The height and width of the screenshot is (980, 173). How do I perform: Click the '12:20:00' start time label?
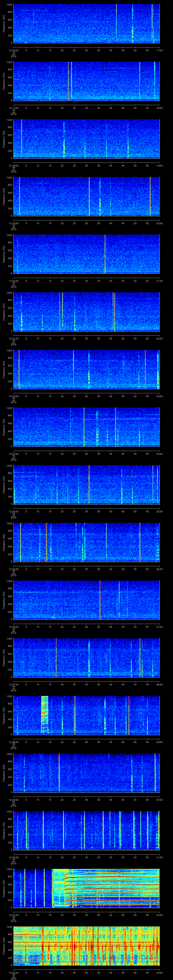tap(13, 280)
